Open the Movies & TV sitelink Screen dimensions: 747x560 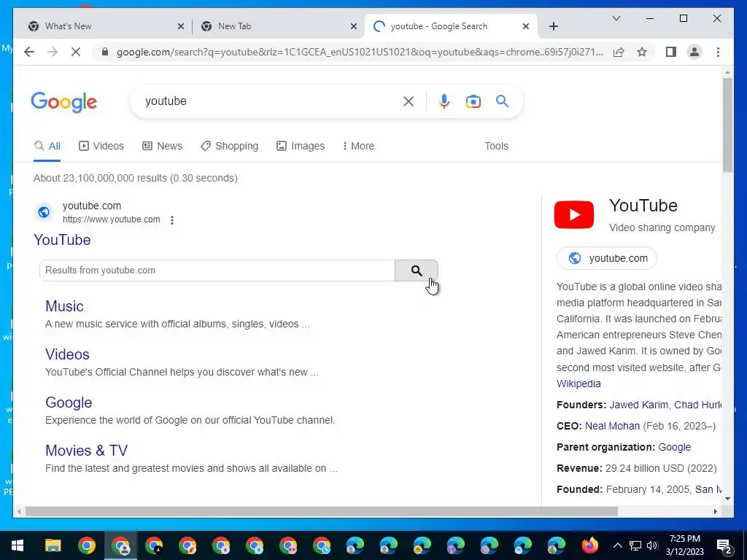tap(86, 450)
